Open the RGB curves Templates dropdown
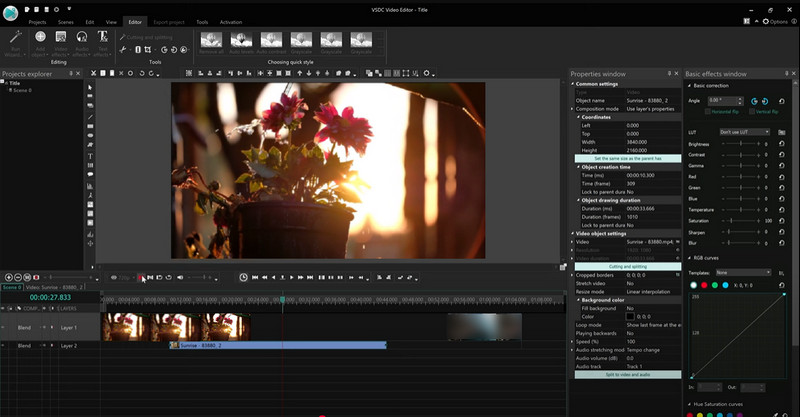800x417 pixels. (x=743, y=273)
